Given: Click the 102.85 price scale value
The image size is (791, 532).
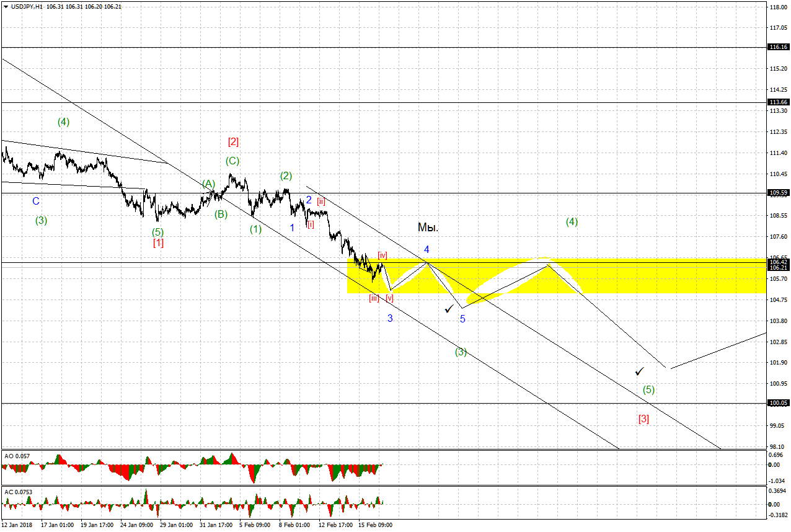Looking at the screenshot, I should click(x=778, y=342).
